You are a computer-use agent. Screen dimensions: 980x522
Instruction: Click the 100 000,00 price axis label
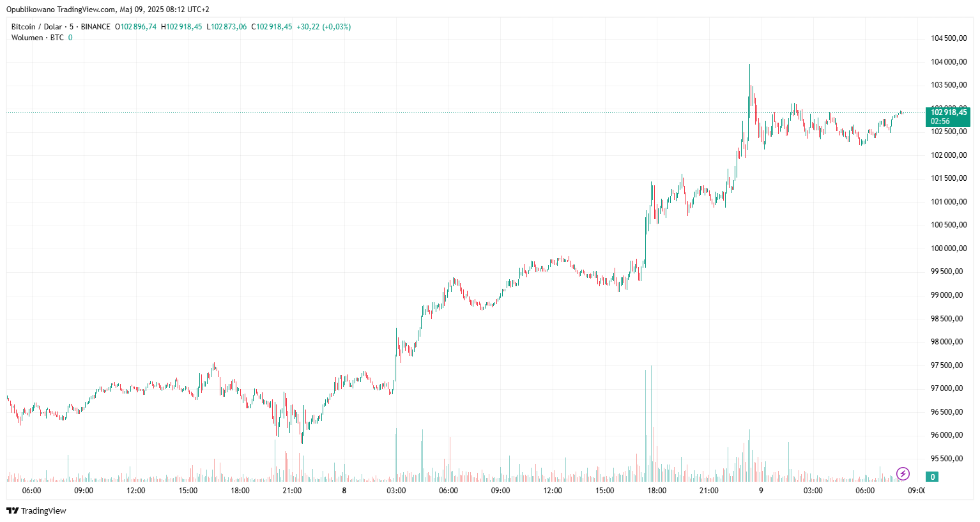pyautogui.click(x=948, y=249)
